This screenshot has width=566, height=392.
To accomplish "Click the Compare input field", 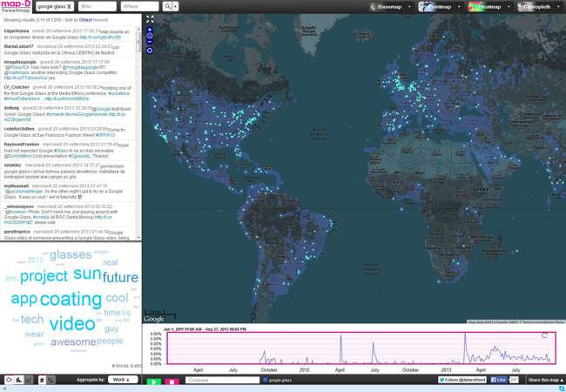I will pyautogui.click(x=222, y=380).
